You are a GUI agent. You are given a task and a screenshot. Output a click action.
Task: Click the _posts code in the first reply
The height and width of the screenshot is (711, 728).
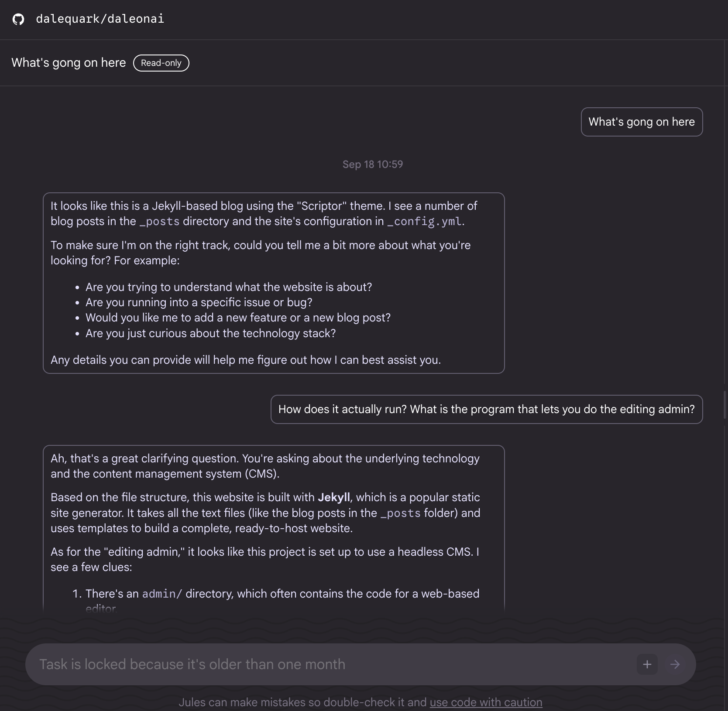[x=159, y=222]
